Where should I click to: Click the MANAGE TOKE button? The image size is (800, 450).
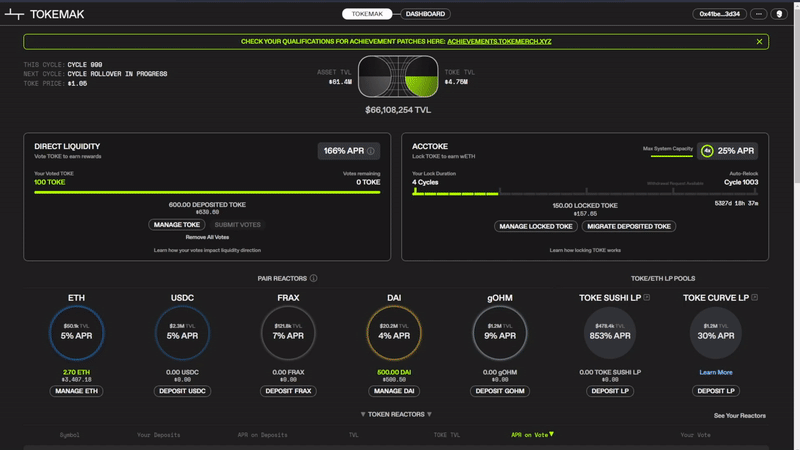177,224
